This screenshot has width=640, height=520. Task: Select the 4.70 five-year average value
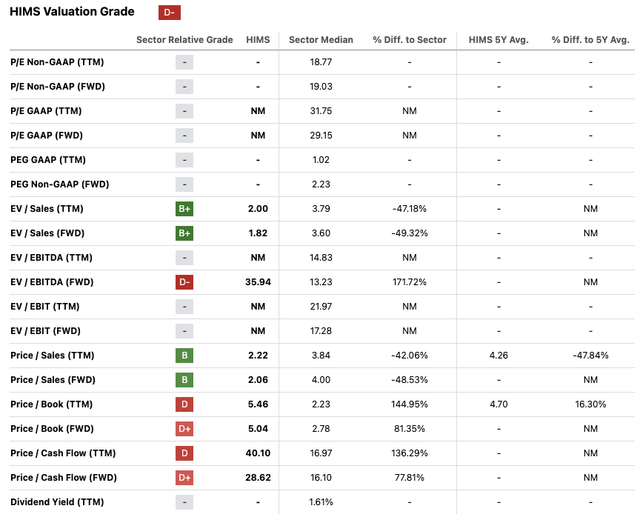pyautogui.click(x=498, y=404)
